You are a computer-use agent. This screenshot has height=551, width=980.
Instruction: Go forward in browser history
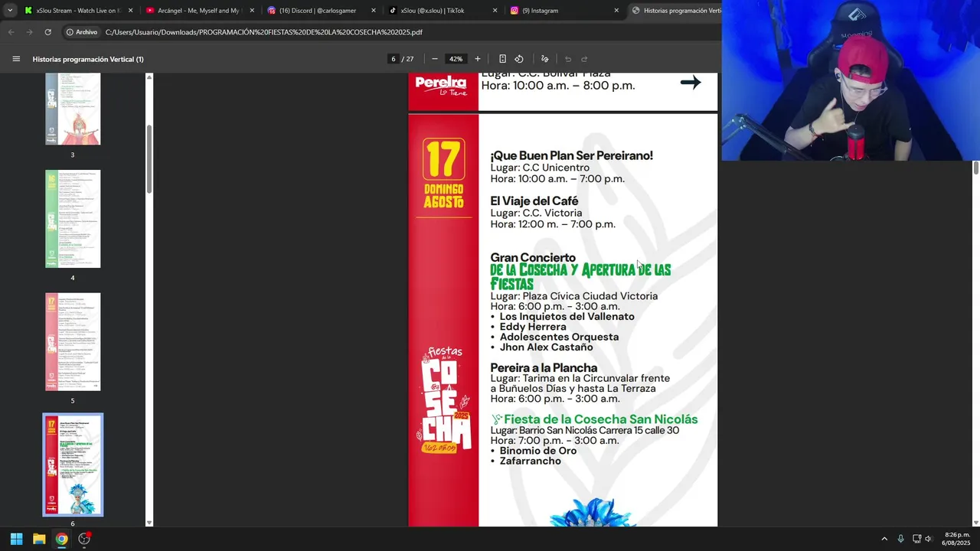click(x=29, y=32)
